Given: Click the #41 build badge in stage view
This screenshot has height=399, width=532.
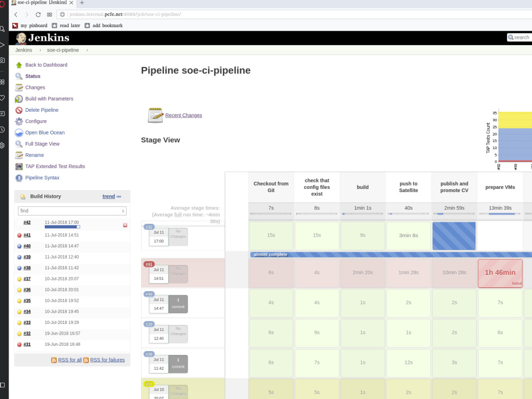Looking at the screenshot, I should (x=149, y=264).
